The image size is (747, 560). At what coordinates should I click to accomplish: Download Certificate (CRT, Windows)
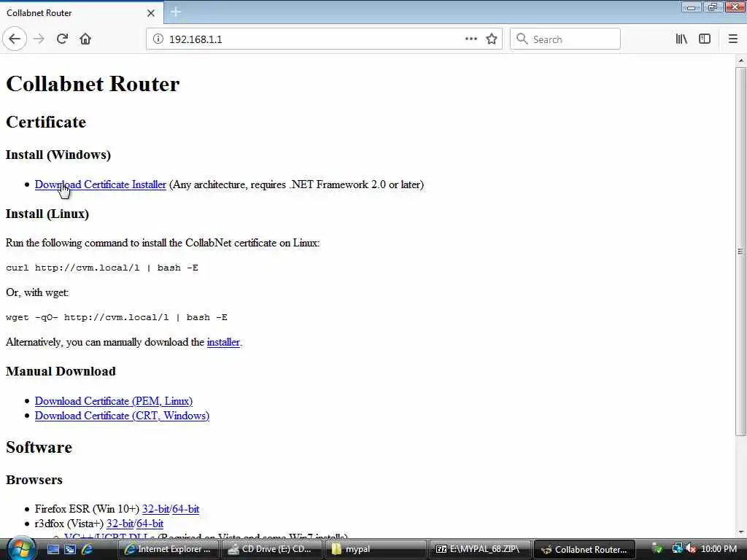click(x=122, y=416)
